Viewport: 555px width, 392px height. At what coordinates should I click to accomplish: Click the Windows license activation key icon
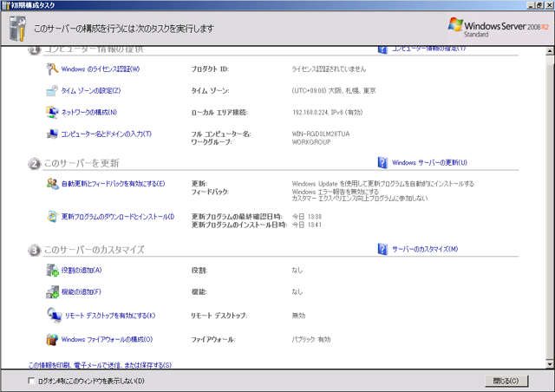tap(52, 69)
